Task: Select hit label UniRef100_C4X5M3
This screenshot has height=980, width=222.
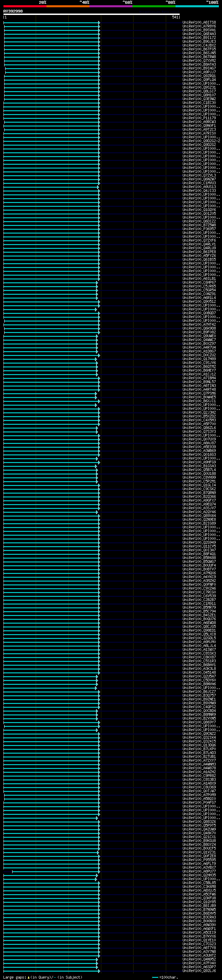Action: coord(199,420)
